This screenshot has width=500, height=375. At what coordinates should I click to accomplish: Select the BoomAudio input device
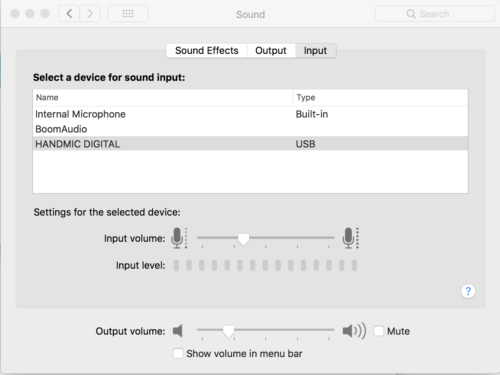250,129
